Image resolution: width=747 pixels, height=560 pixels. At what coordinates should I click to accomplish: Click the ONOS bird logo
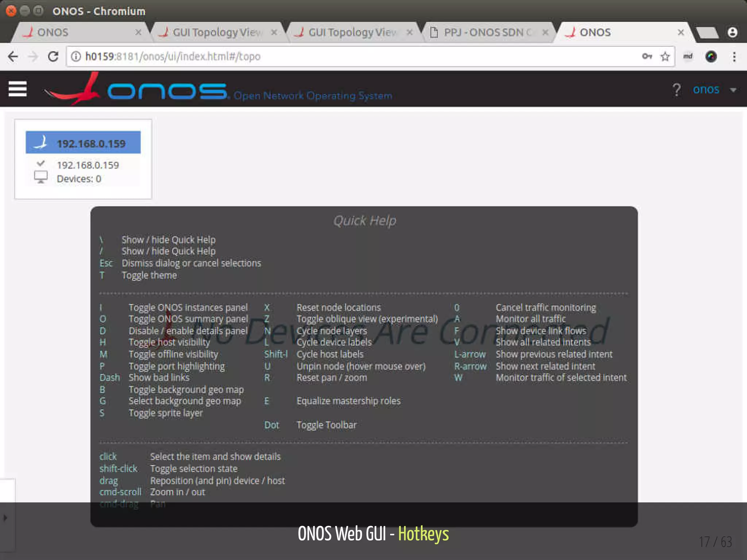pyautogui.click(x=72, y=89)
